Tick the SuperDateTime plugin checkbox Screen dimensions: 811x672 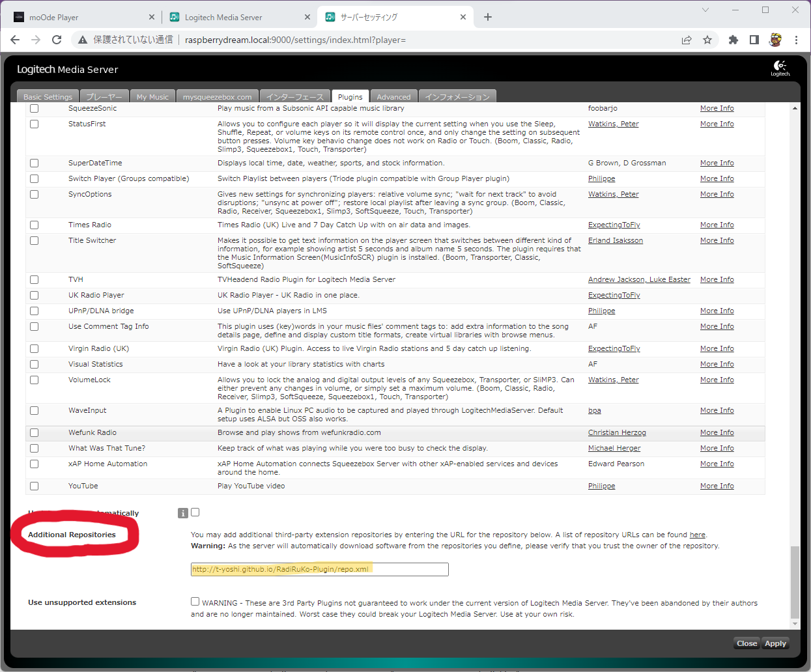35,163
